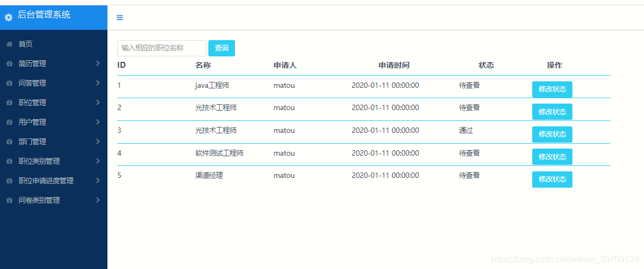Viewport: 644px width, 269px height.
Task: Click the 名称 column header
Action: point(203,65)
